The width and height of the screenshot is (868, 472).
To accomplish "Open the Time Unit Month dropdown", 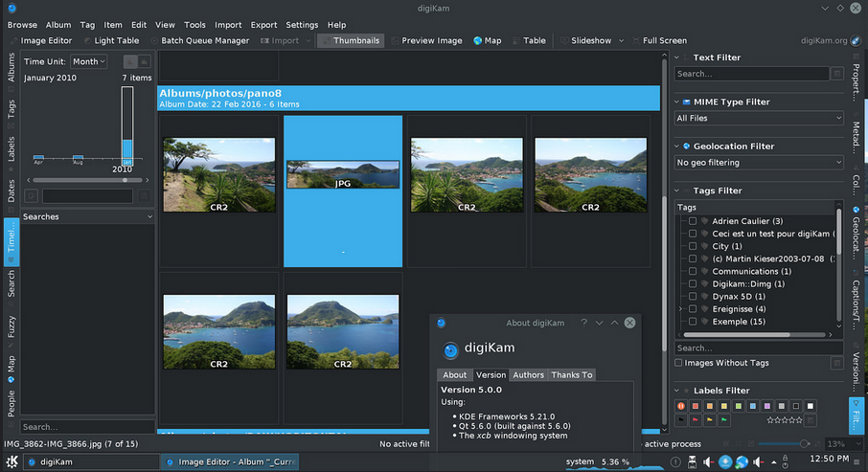I will [89, 61].
